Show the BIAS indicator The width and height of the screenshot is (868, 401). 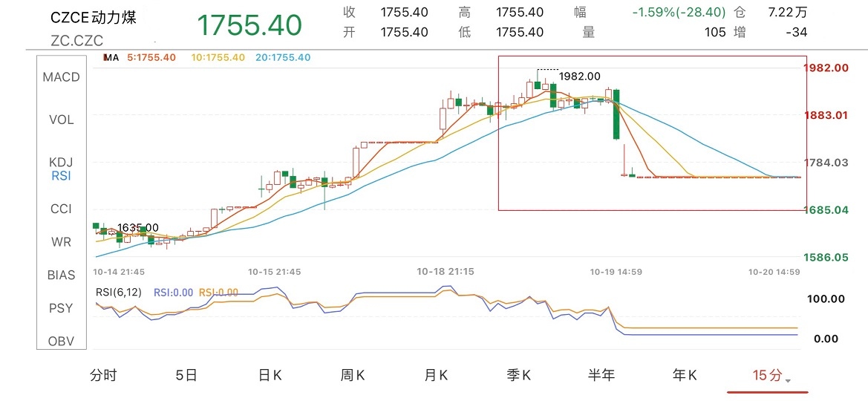tap(61, 275)
